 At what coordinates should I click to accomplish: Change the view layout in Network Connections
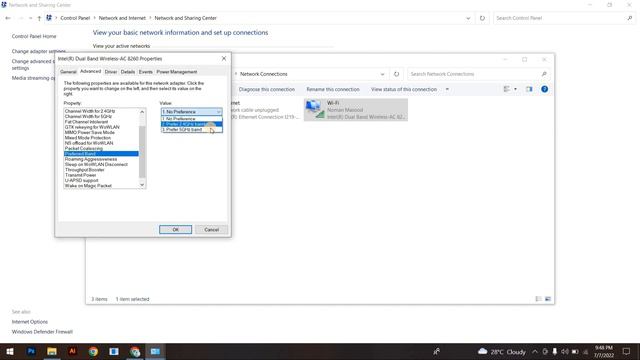point(507,89)
